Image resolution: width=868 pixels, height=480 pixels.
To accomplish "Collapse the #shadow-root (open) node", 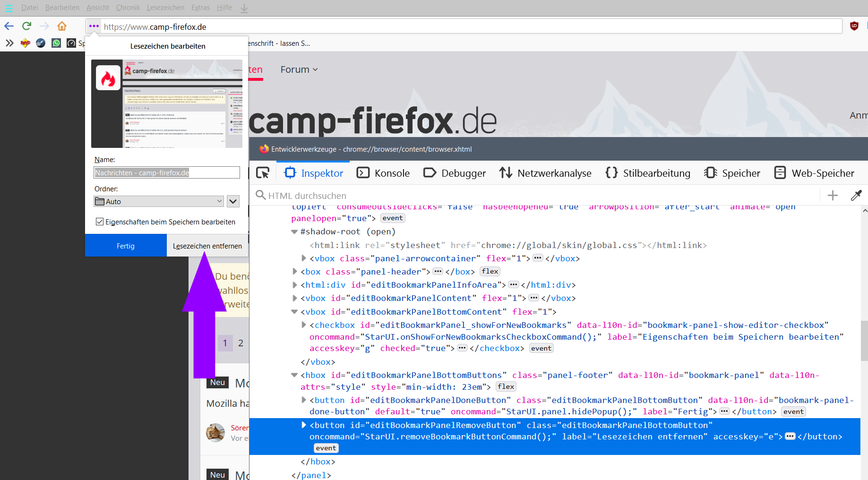I will [x=294, y=231].
